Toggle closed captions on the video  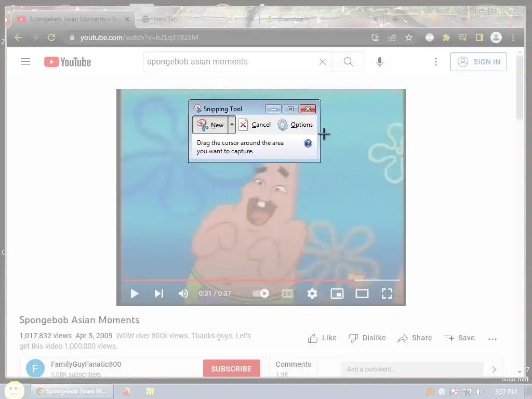point(287,294)
